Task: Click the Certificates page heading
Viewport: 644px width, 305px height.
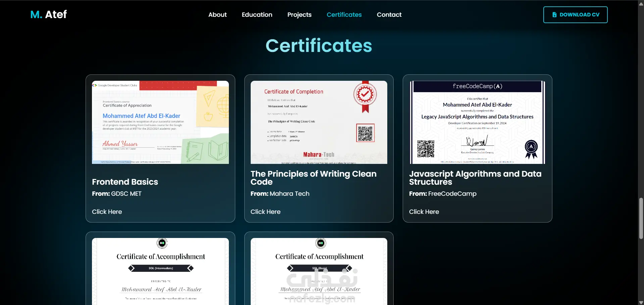Action: point(319,46)
